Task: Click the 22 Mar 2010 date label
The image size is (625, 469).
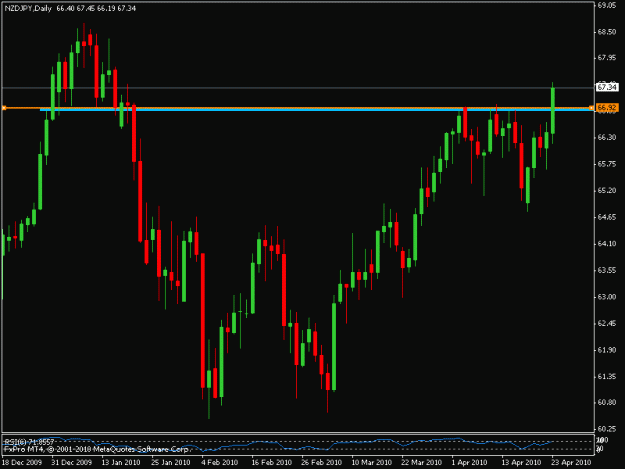Action: [421, 462]
